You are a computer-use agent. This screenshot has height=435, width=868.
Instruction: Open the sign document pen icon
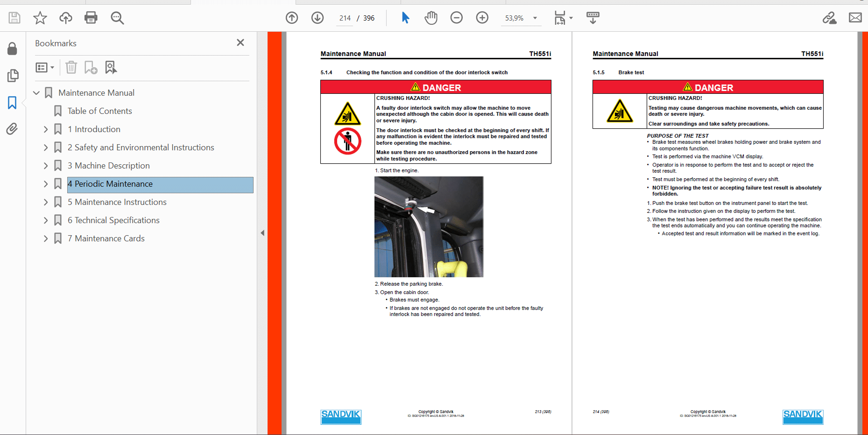tap(830, 18)
